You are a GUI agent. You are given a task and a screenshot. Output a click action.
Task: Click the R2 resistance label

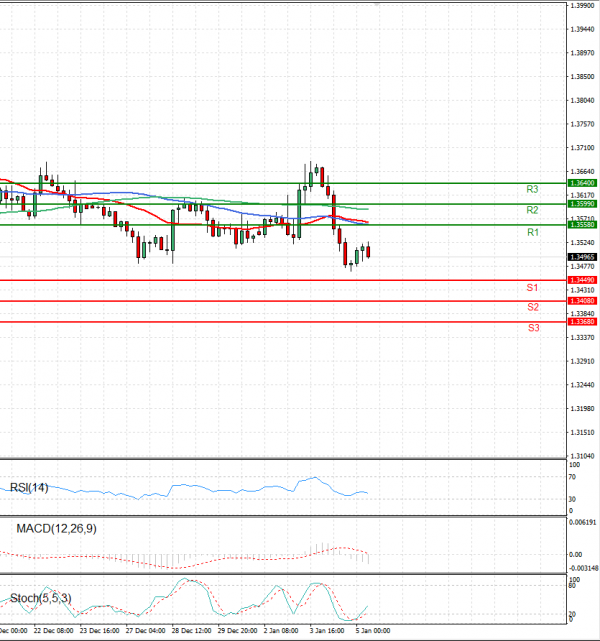pos(532,210)
